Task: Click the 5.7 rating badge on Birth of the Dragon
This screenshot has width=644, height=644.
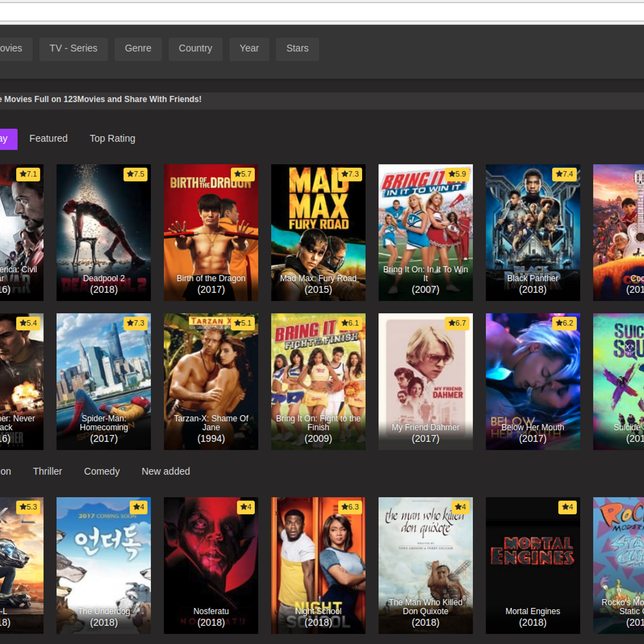Action: click(243, 174)
